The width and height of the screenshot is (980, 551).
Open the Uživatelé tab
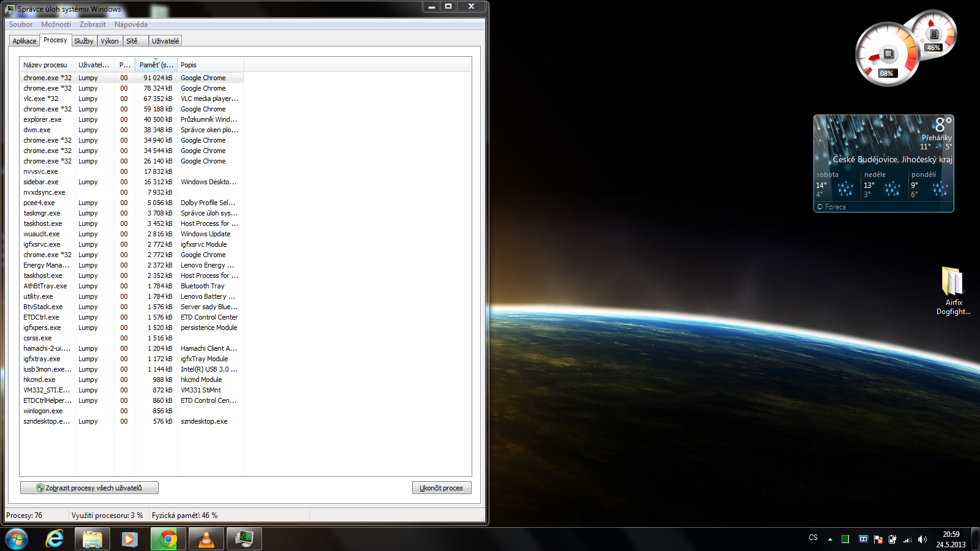click(165, 41)
